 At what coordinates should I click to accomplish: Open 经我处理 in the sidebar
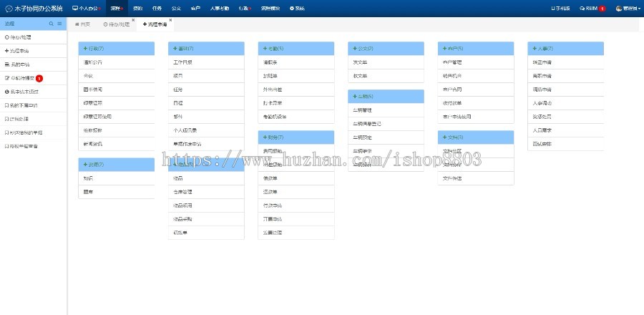33,119
